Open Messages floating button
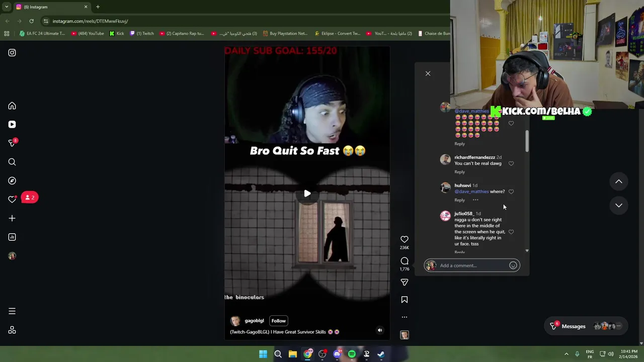The width and height of the screenshot is (644, 362). tap(586, 326)
